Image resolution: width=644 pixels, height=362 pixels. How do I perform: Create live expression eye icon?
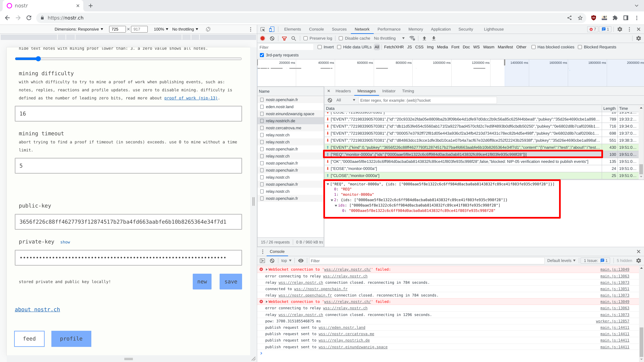coord(301,261)
